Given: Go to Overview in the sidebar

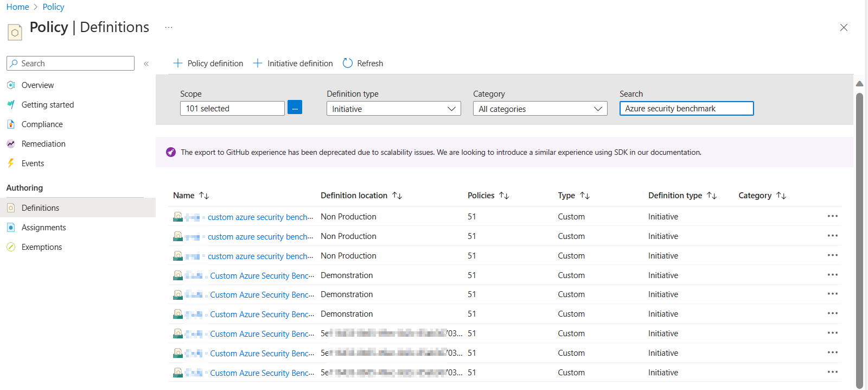Looking at the screenshot, I should (37, 85).
